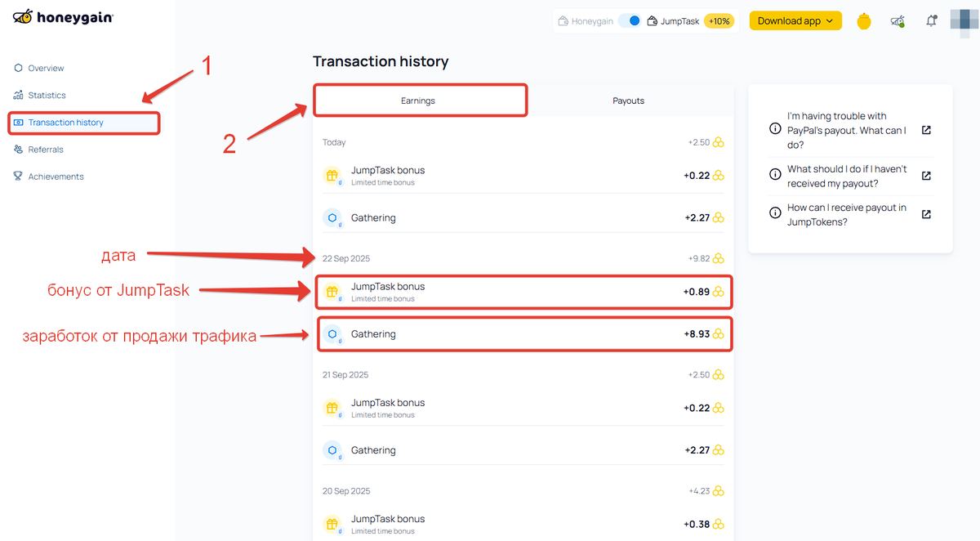
Task: Open the PayPal payout trouble help link
Action: (846, 130)
